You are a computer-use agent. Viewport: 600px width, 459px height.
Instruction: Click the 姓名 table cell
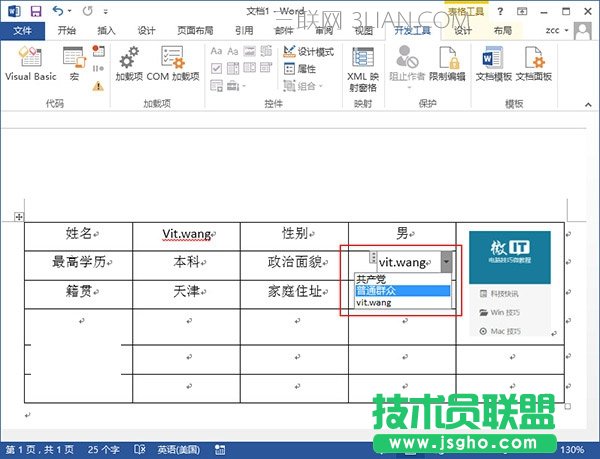(78, 236)
